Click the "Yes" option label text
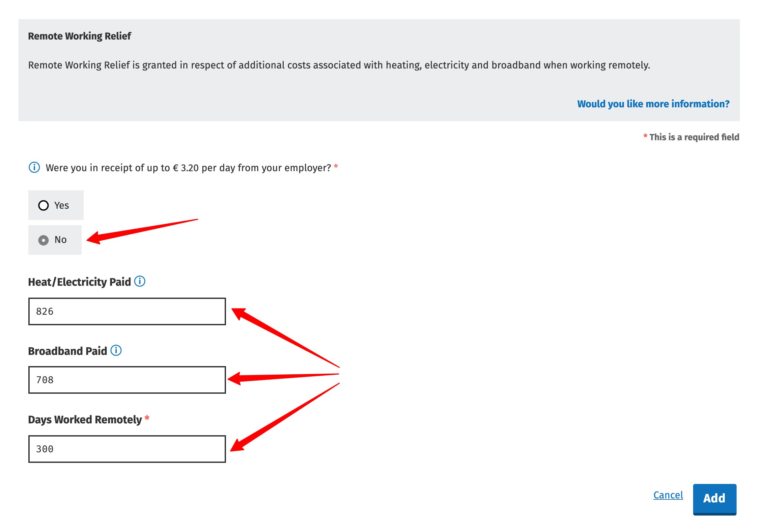The width and height of the screenshot is (759, 532). pyautogui.click(x=62, y=205)
